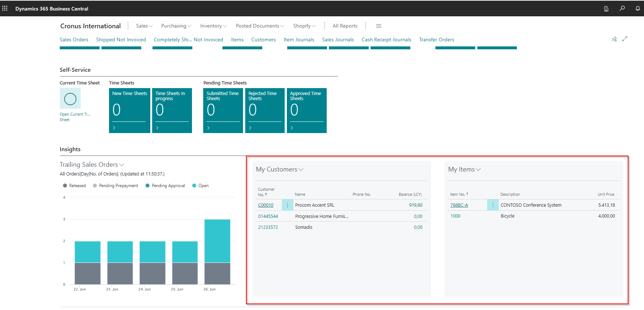Viewport: 644px width, 310px height.
Task: Toggle the Pending Prepayment legend series
Action: click(116, 186)
